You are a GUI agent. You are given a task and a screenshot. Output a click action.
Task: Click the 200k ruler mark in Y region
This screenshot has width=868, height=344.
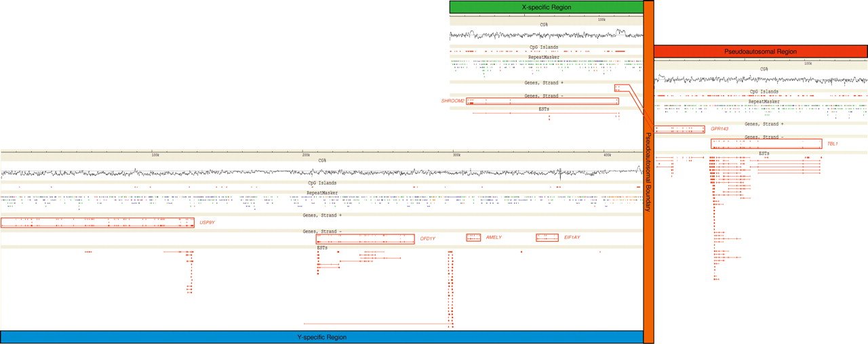306,155
